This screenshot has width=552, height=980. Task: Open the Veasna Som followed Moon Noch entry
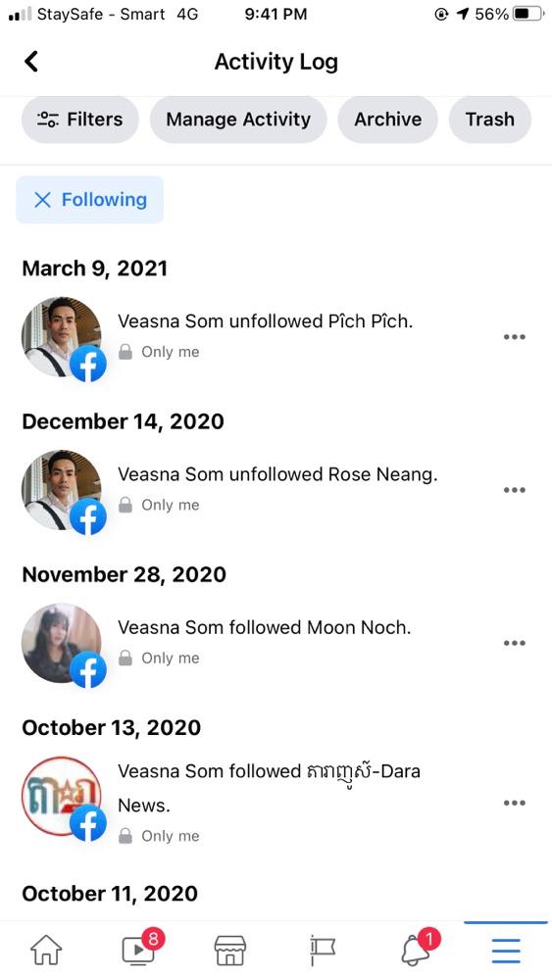pos(276,643)
